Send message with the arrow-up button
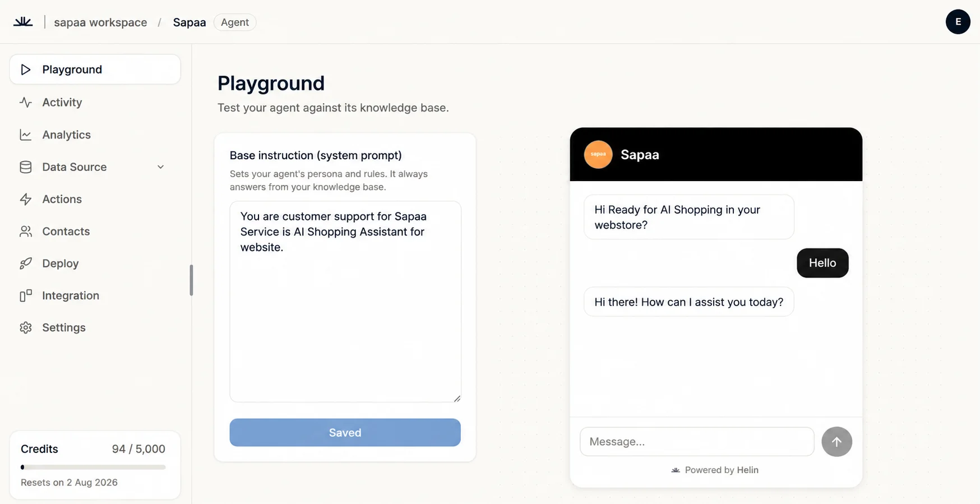Viewport: 980px width, 504px height. click(836, 442)
